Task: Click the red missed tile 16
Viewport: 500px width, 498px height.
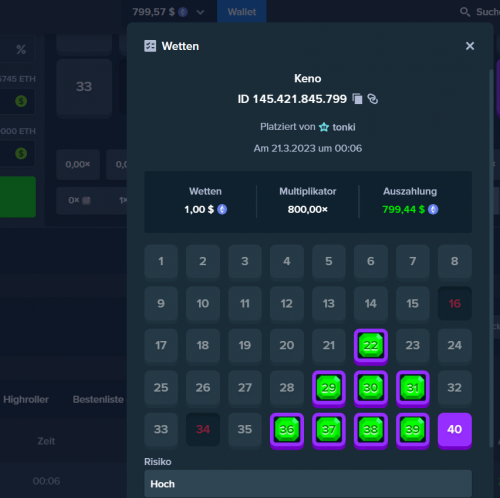Action: 455,304
